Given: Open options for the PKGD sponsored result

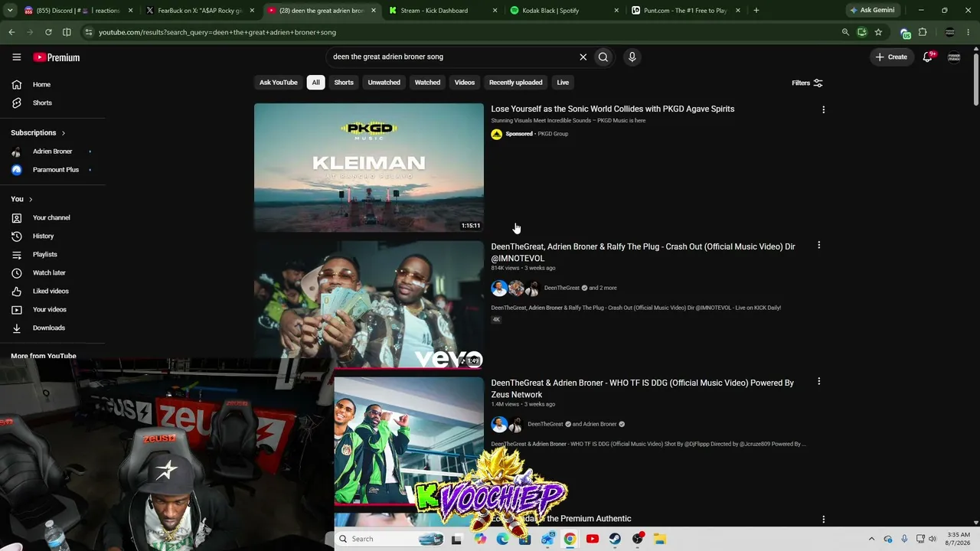Looking at the screenshot, I should click(x=823, y=109).
